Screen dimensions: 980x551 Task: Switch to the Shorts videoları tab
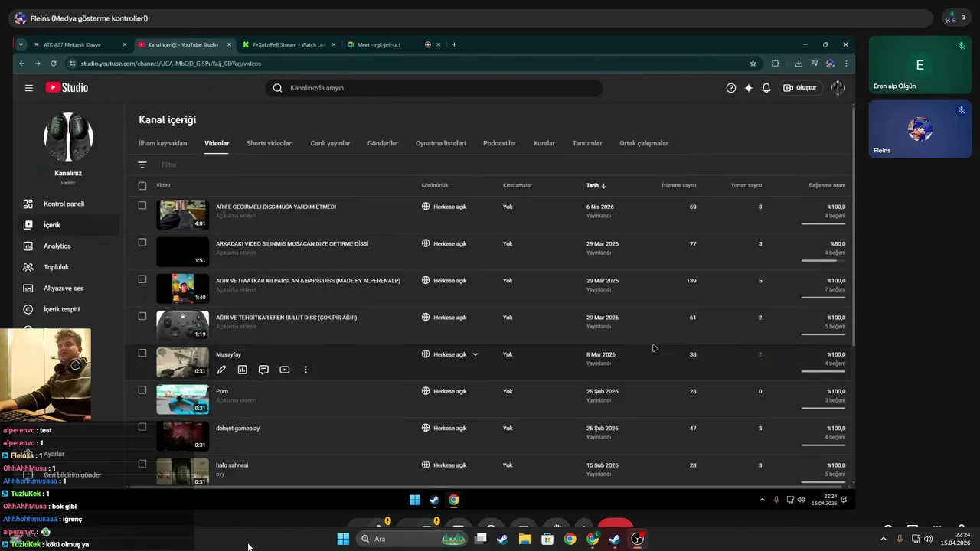(269, 143)
